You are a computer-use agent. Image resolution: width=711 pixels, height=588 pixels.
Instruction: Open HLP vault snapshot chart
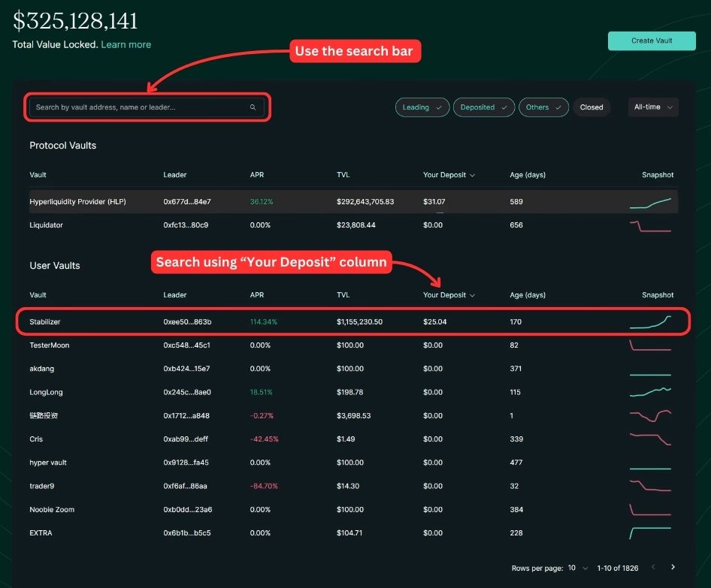pos(650,204)
